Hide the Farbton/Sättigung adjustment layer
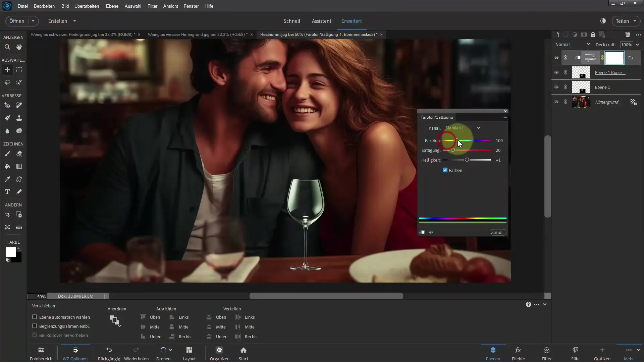The height and width of the screenshot is (362, 644). click(556, 58)
